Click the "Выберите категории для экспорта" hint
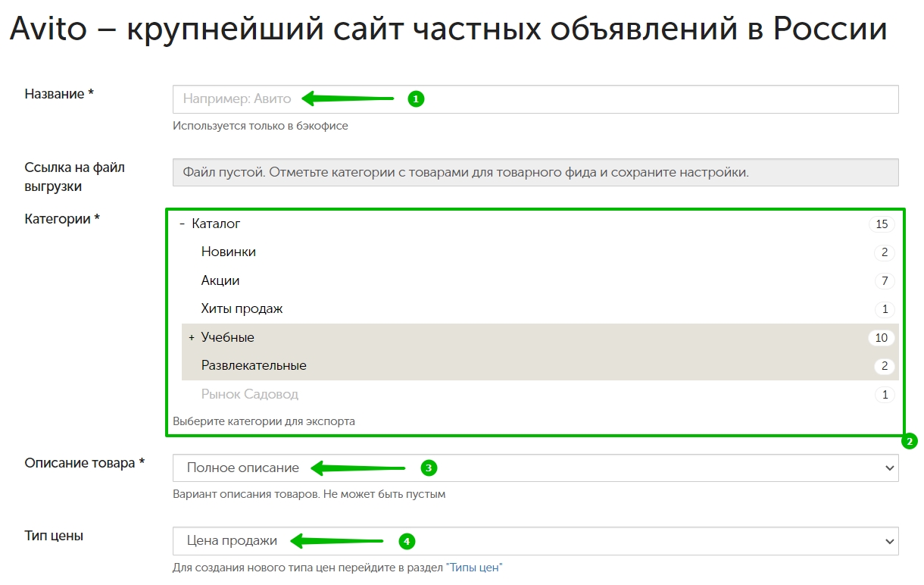The width and height of the screenshot is (924, 585). (x=264, y=421)
